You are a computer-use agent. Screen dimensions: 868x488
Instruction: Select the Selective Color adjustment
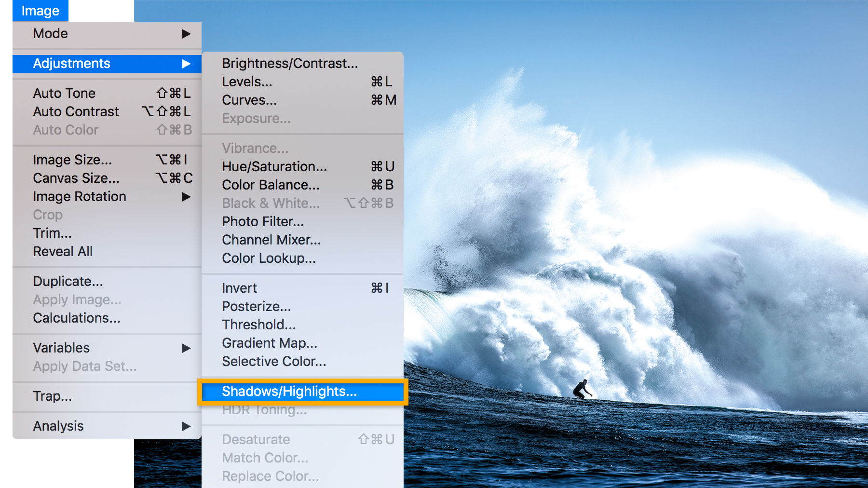pos(273,361)
